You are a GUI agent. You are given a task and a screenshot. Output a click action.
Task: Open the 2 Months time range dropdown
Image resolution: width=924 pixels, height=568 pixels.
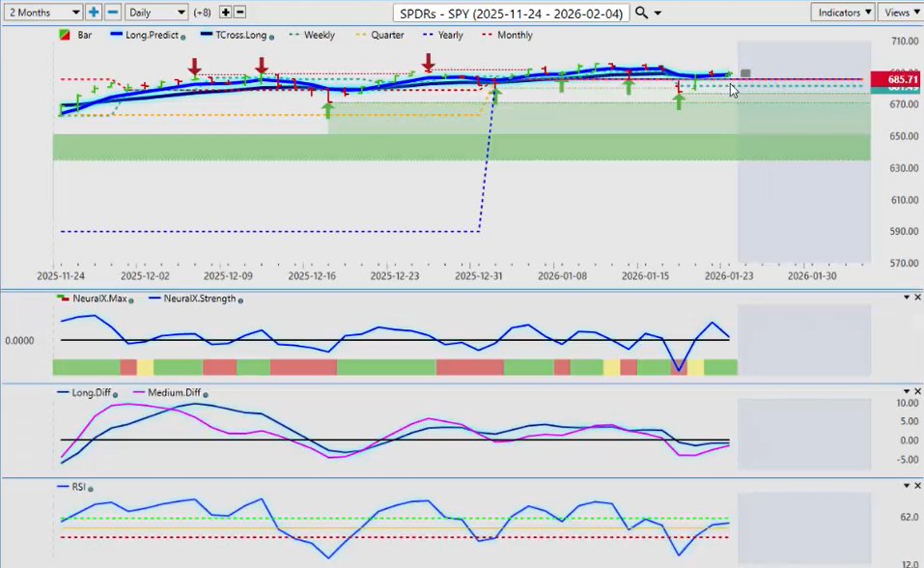point(43,13)
